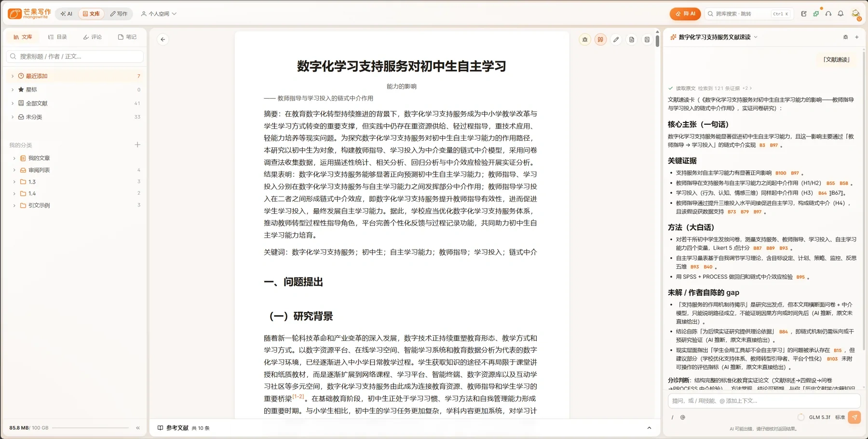Start a new AI chat with the plus icon

pyautogui.click(x=857, y=37)
